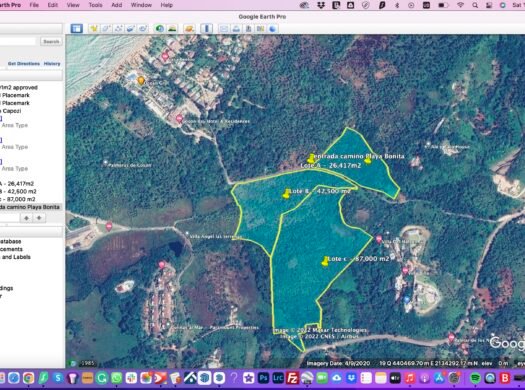525x390 pixels.
Task: Click the Get Directions link
Action: click(24, 64)
